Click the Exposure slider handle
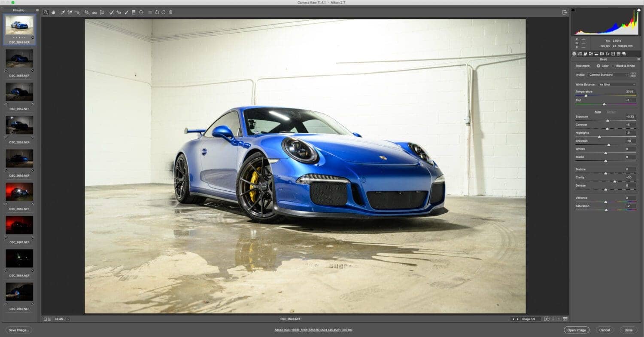The height and width of the screenshot is (337, 644). (608, 121)
